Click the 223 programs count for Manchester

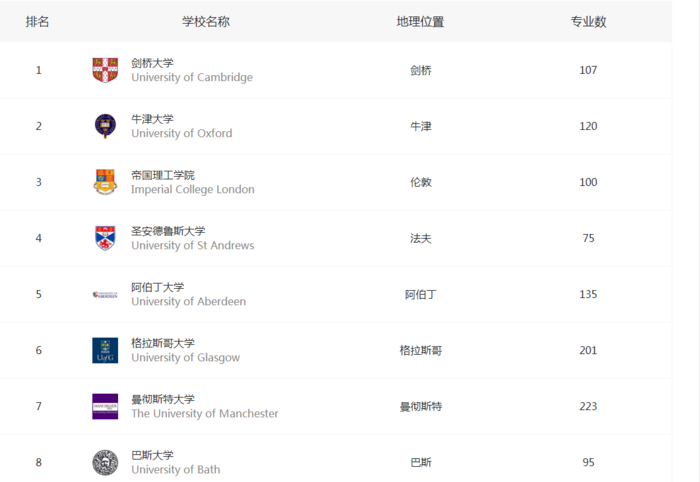pyautogui.click(x=588, y=406)
